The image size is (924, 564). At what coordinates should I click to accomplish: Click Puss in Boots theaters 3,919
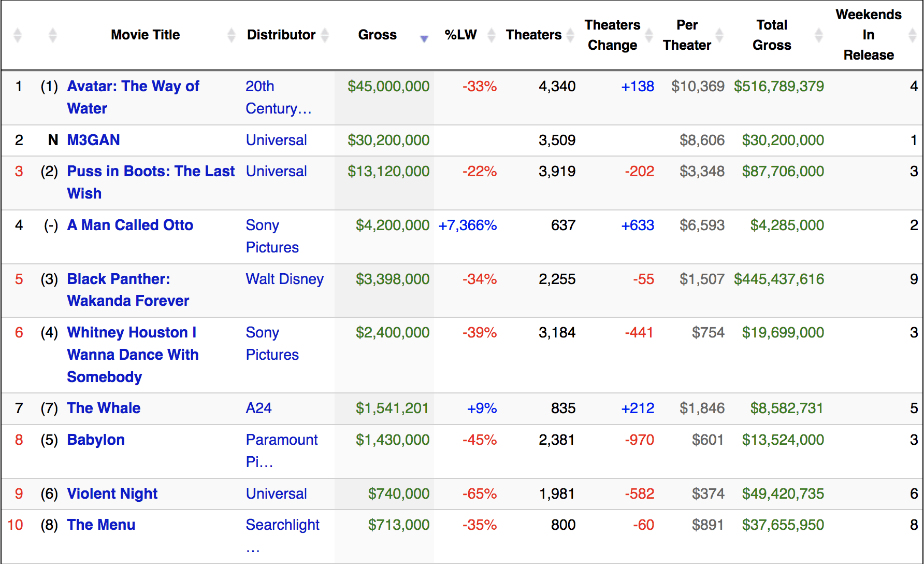557,171
